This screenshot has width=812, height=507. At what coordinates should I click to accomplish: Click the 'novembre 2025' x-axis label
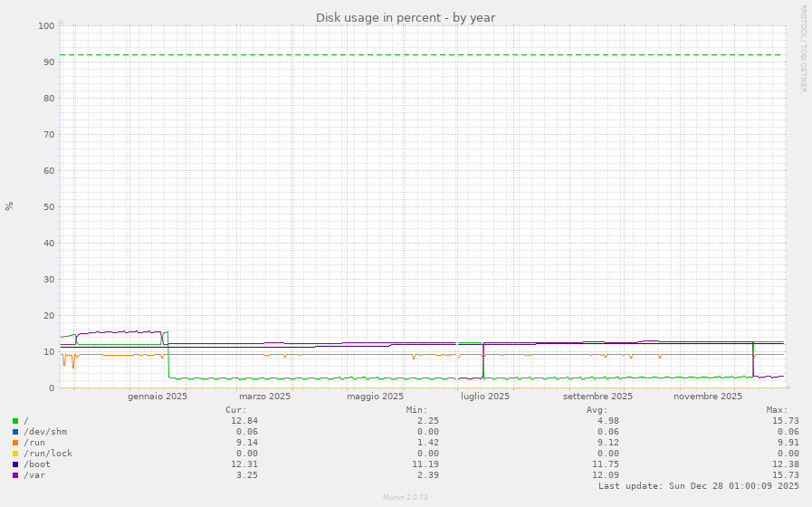[x=707, y=397]
